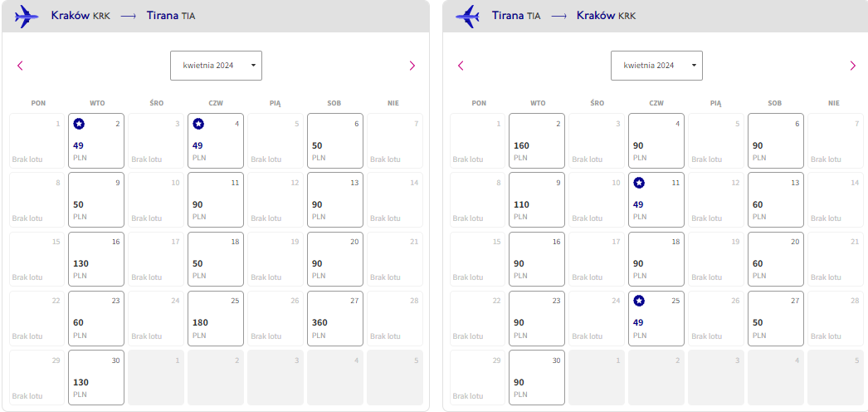Choose April 9 return flight for 110 PLN

(536, 200)
